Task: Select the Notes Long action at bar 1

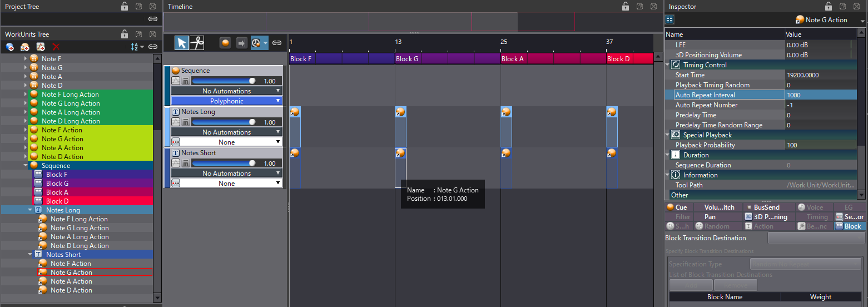Action: (x=295, y=127)
